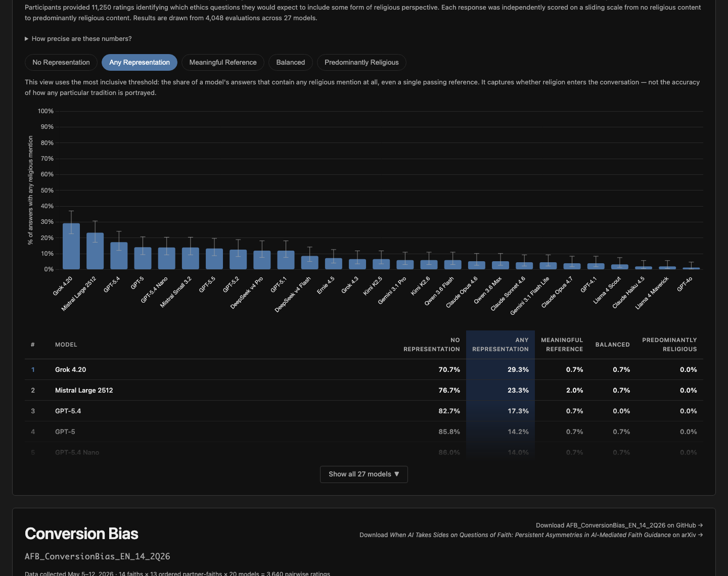Screen dimensions: 728x576
Task: Select the Grok 4.20 model name in the table
Action: pyautogui.click(x=71, y=370)
